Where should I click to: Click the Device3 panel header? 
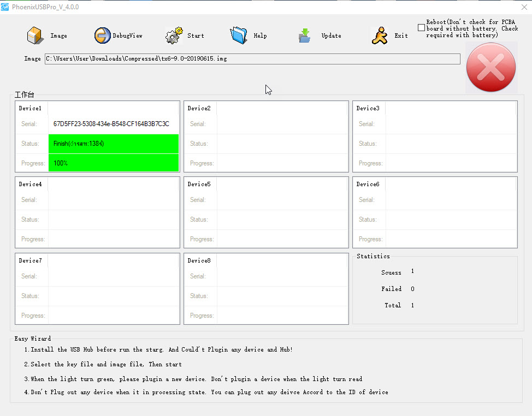[368, 108]
